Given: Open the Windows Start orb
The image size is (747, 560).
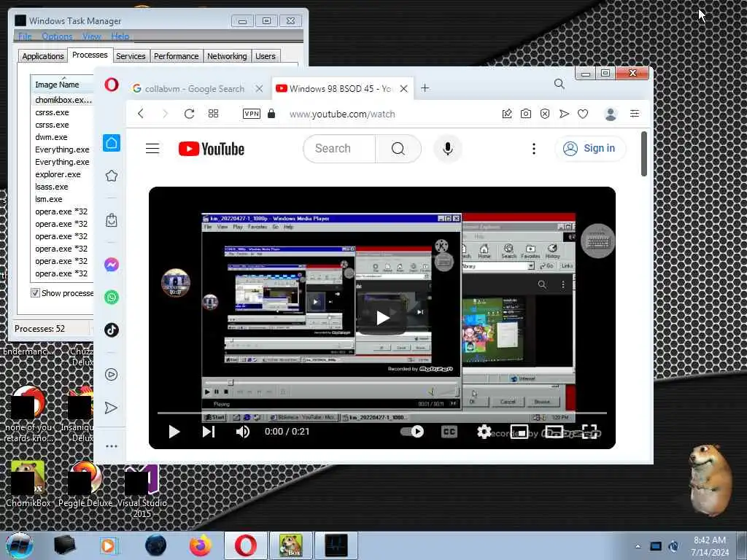Looking at the screenshot, I should coord(20,545).
